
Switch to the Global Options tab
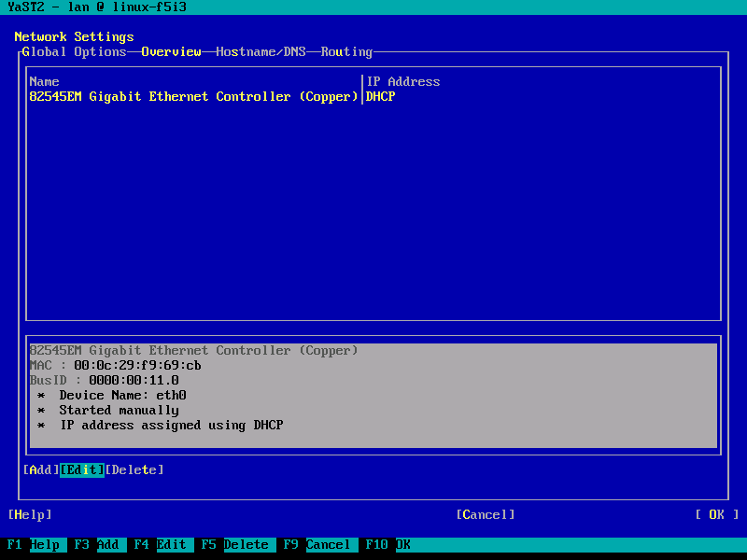click(x=74, y=52)
